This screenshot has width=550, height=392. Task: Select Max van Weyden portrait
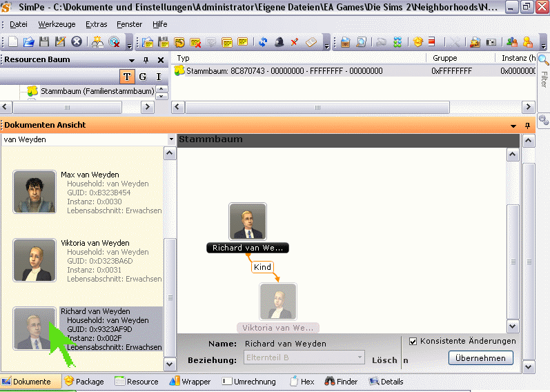(x=35, y=192)
